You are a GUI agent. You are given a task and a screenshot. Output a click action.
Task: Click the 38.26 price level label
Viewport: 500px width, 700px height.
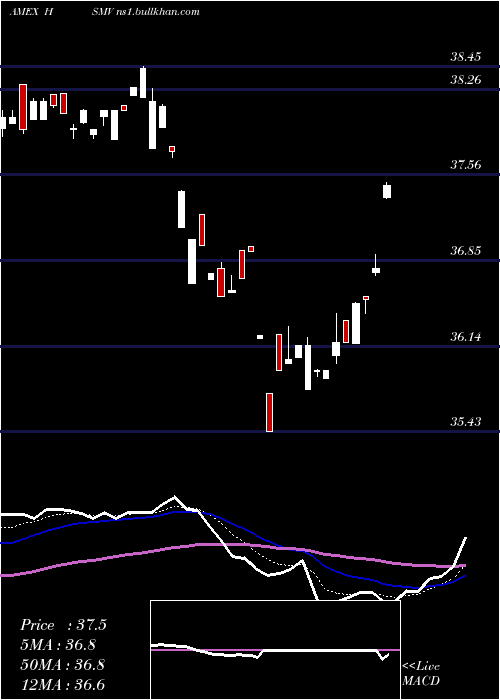tap(466, 80)
